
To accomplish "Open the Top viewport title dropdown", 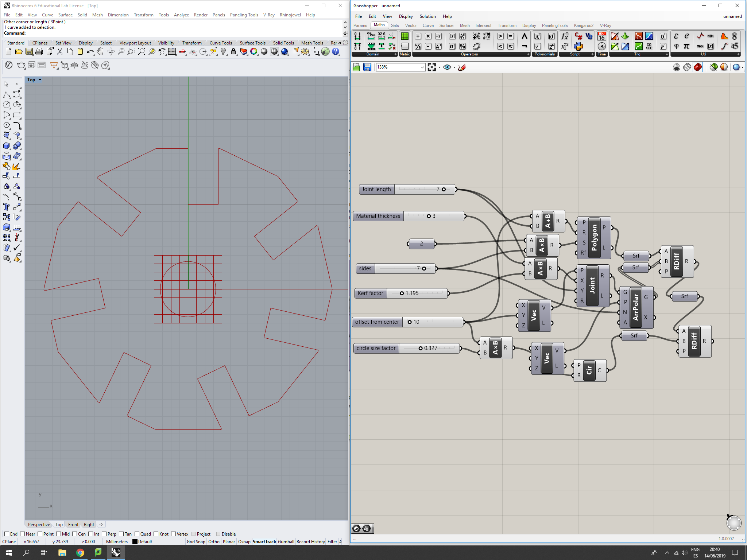I will click(x=40, y=80).
